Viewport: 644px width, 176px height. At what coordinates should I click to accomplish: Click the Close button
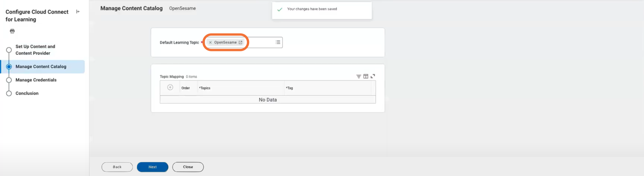[188, 167]
